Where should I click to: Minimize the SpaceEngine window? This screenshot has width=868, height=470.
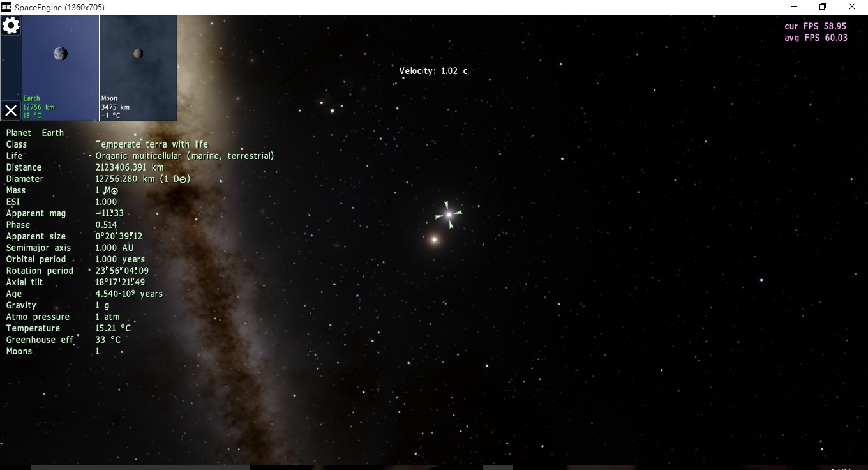794,7
